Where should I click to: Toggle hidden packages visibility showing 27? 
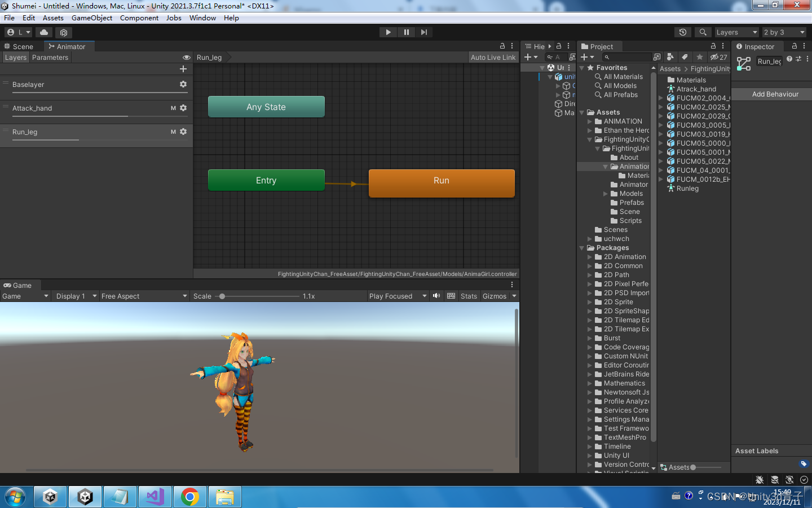click(719, 57)
